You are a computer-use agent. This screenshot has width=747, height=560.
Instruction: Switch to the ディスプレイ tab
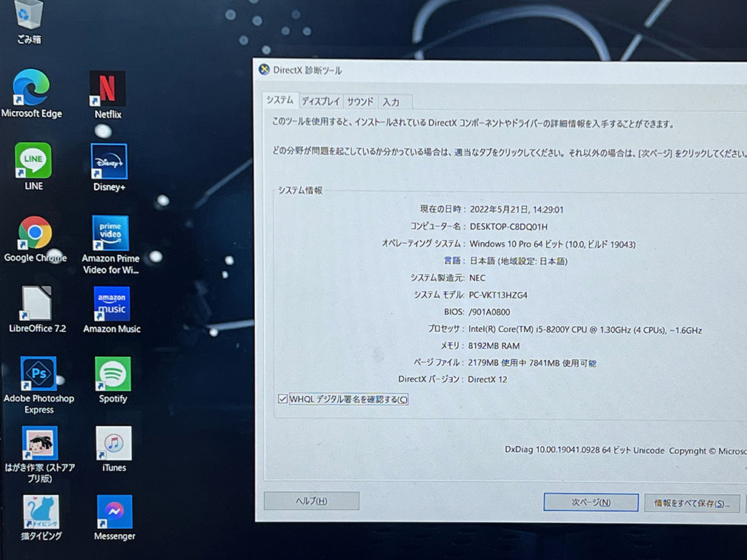(321, 101)
